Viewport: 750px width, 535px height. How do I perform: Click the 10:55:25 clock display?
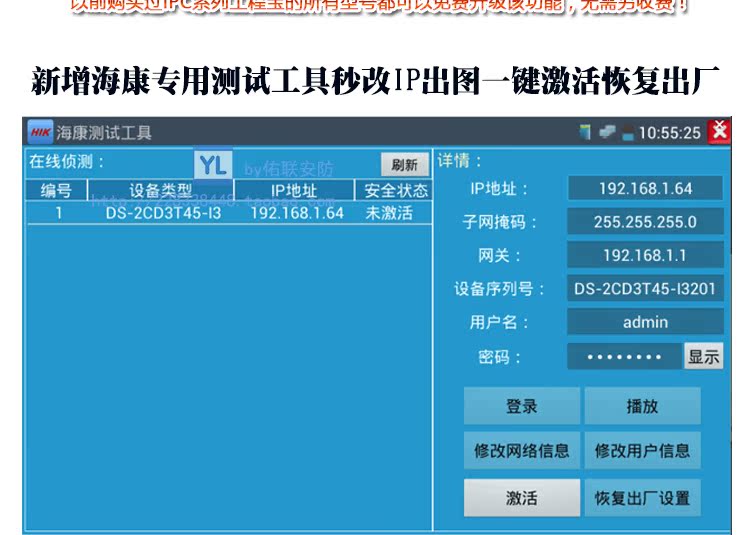[670, 133]
